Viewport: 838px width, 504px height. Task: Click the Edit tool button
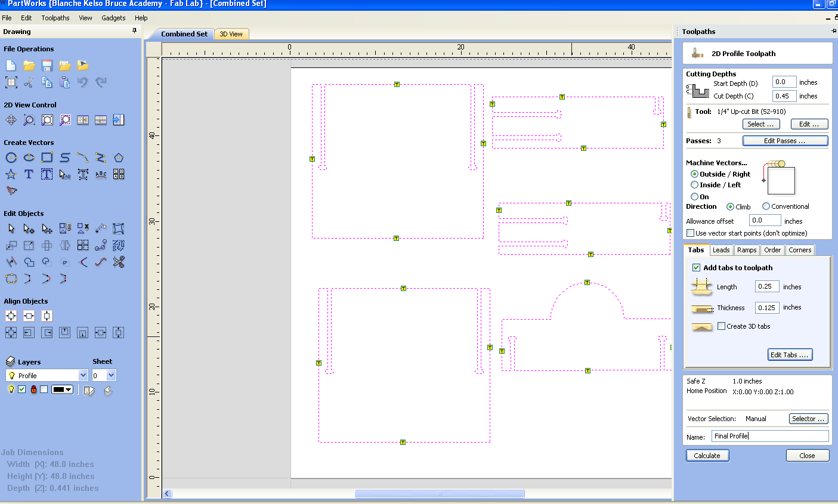click(809, 124)
